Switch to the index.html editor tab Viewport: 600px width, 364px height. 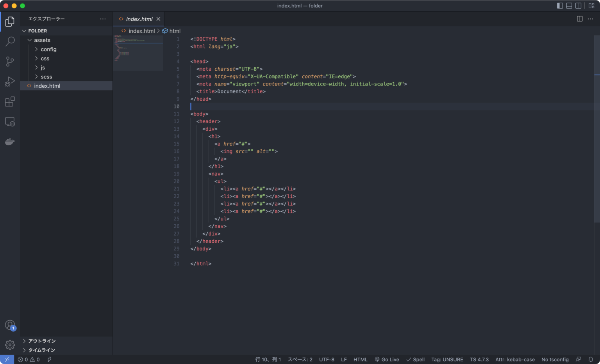139,18
